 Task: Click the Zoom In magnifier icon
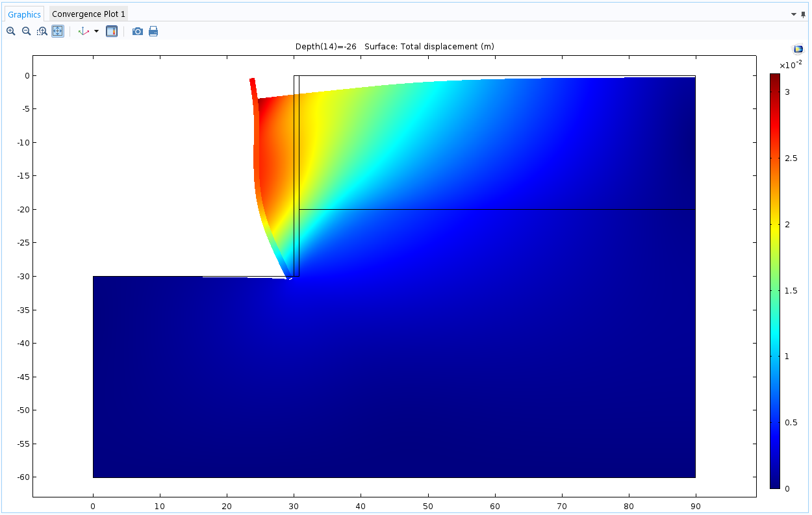pos(11,31)
